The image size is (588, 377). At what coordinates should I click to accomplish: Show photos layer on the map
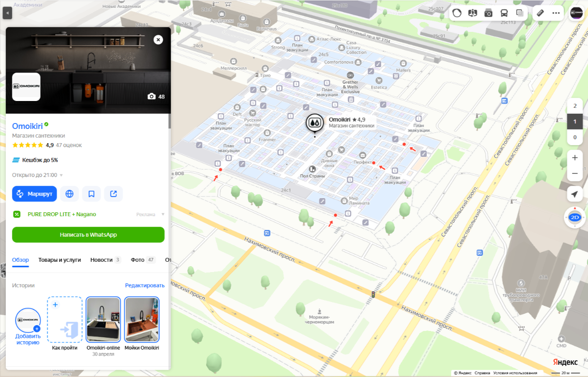[x=489, y=13]
